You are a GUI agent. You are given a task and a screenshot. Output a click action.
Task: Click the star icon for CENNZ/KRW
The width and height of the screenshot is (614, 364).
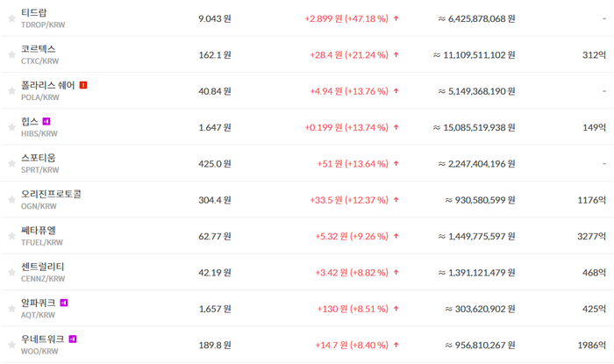click(11, 273)
